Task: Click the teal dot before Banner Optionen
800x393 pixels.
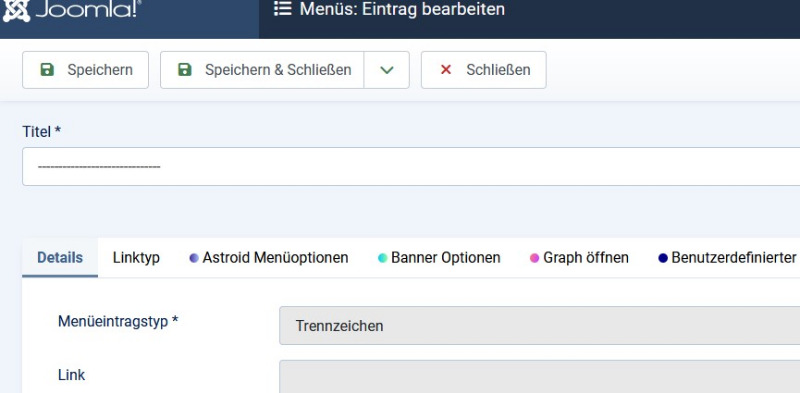Action: (382, 258)
